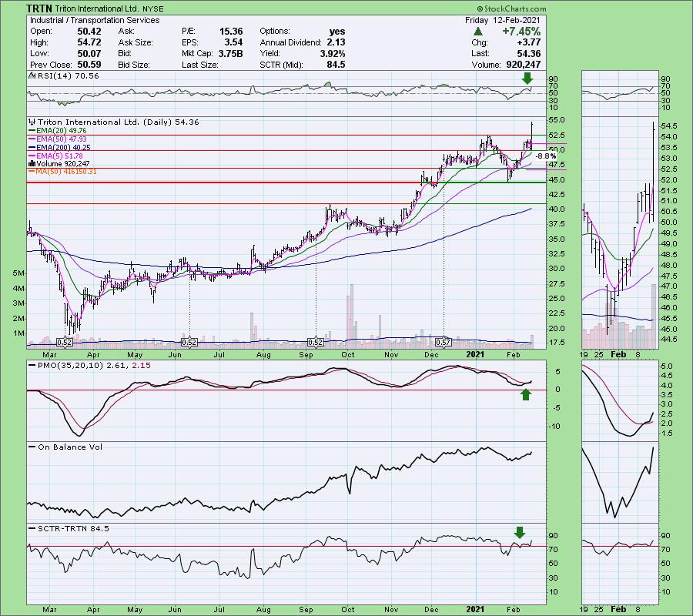Click the green up-triangle change indicator
693x616 pixels.
(477, 32)
